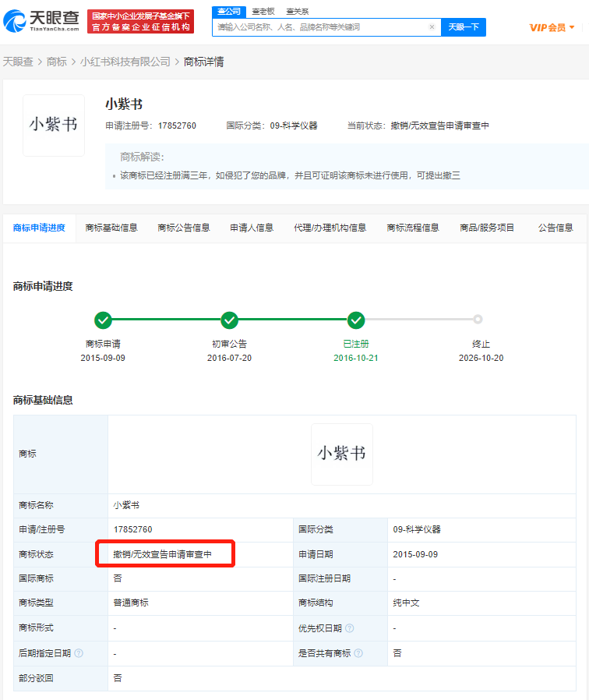Open the 商标申请进度 tab
The height and width of the screenshot is (700, 589).
tap(39, 228)
